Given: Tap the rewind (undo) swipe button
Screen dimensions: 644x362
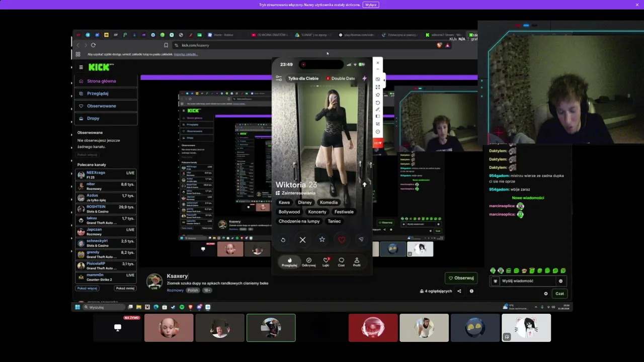Looking at the screenshot, I should point(283,240).
